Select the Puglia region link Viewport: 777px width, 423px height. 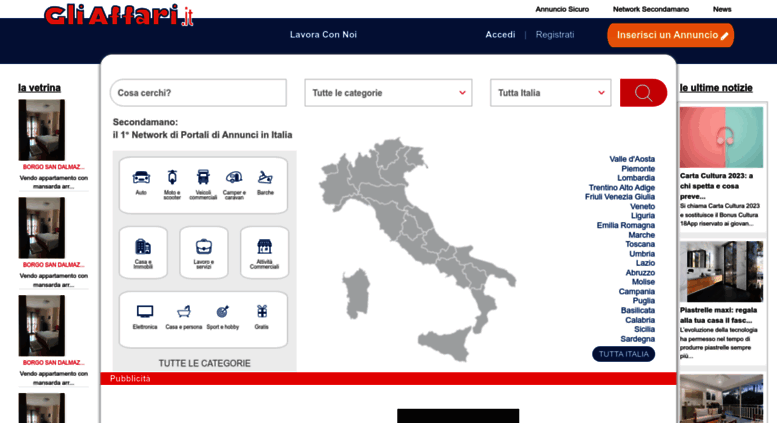[643, 301]
